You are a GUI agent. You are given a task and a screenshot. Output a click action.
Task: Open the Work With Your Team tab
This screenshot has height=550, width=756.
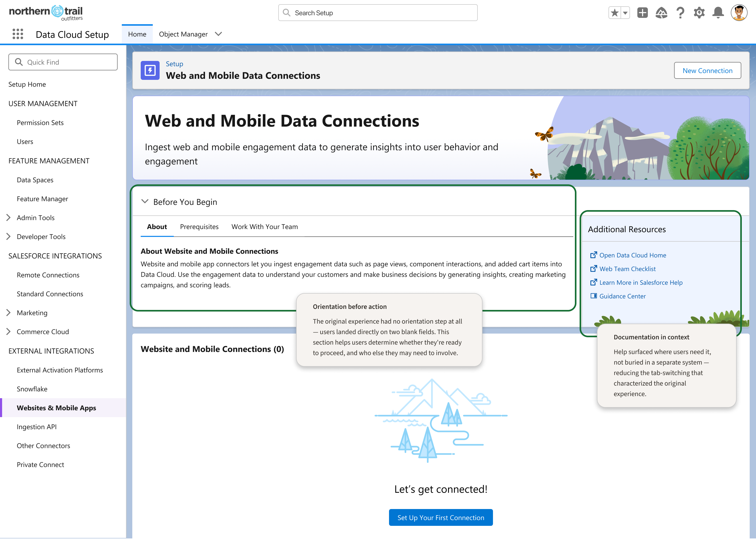tap(265, 227)
